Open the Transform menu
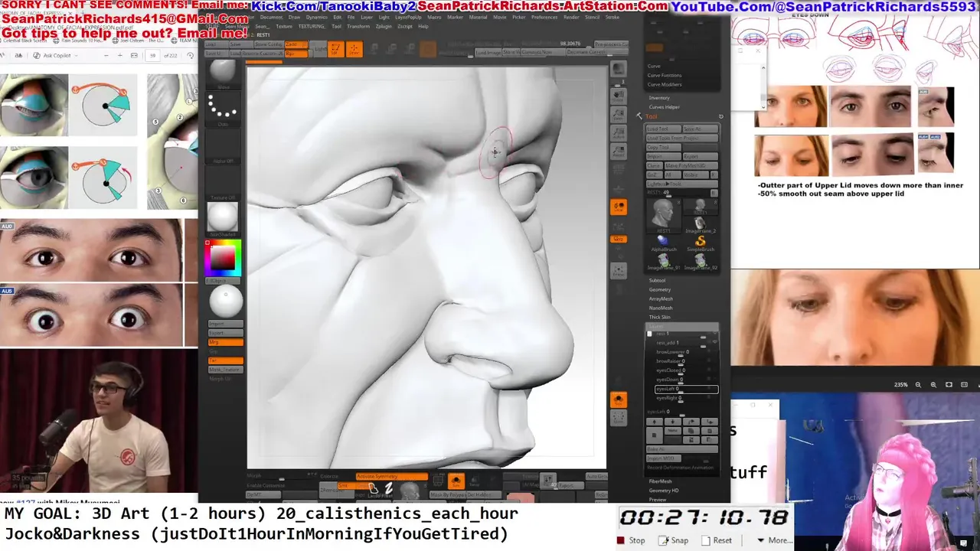The height and width of the screenshot is (551, 980). coord(358,26)
